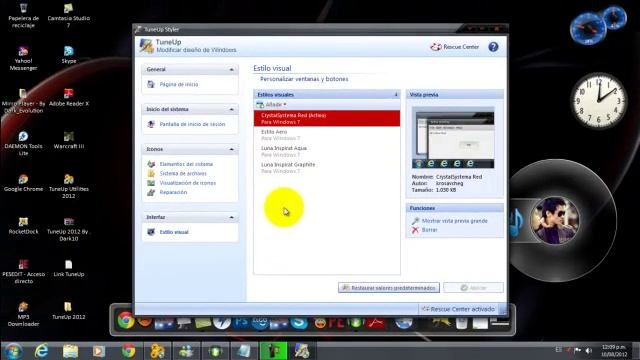This screenshot has width=640, height=360.
Task: Click the Elementos del sistema icon
Action: pyautogui.click(x=151, y=164)
